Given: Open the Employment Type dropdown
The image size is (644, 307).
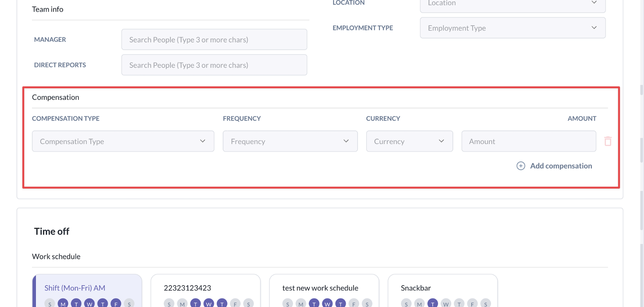Looking at the screenshot, I should tap(512, 28).
